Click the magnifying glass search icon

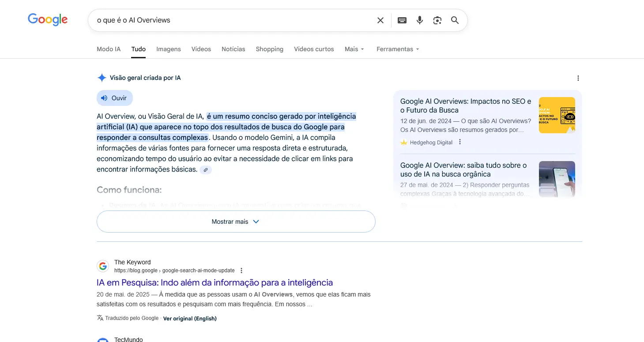pos(455,20)
